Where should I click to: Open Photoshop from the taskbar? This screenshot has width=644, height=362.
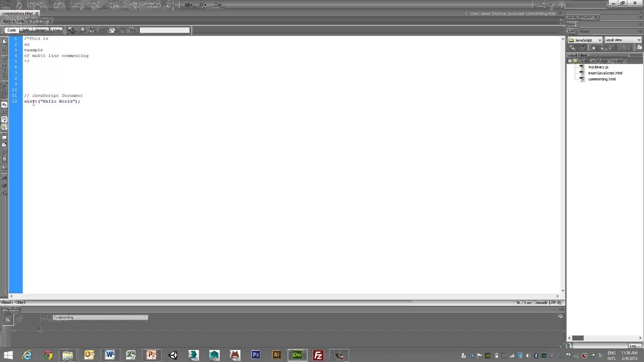256,355
